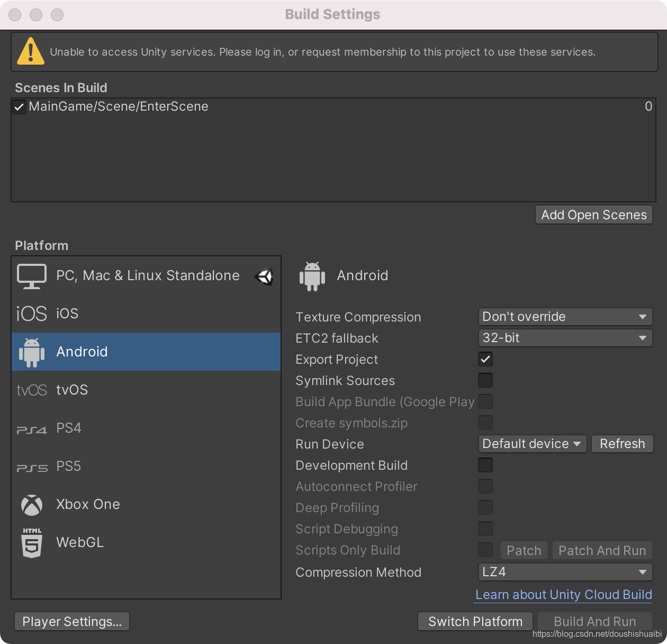Open the ETC2 fallback dropdown showing 32-bit
Screen dimensions: 667x644
(564, 338)
